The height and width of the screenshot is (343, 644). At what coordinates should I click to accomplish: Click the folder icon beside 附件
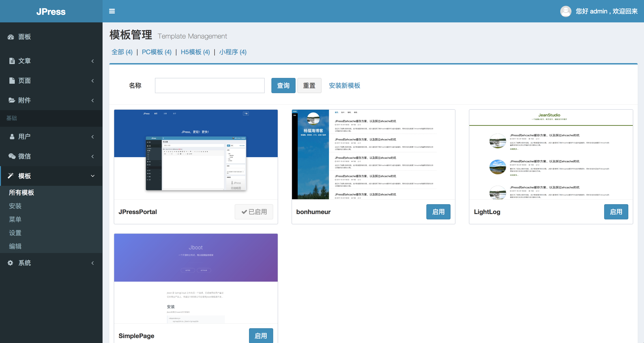12,100
